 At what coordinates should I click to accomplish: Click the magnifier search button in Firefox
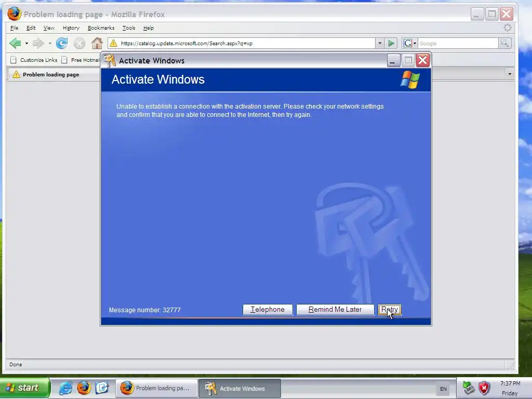pos(504,43)
